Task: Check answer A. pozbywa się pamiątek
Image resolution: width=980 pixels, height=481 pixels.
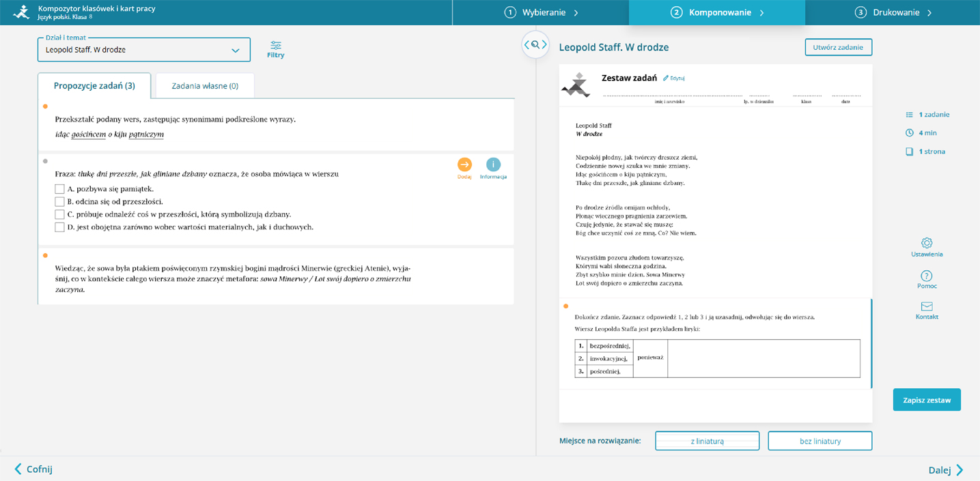Action: [59, 189]
